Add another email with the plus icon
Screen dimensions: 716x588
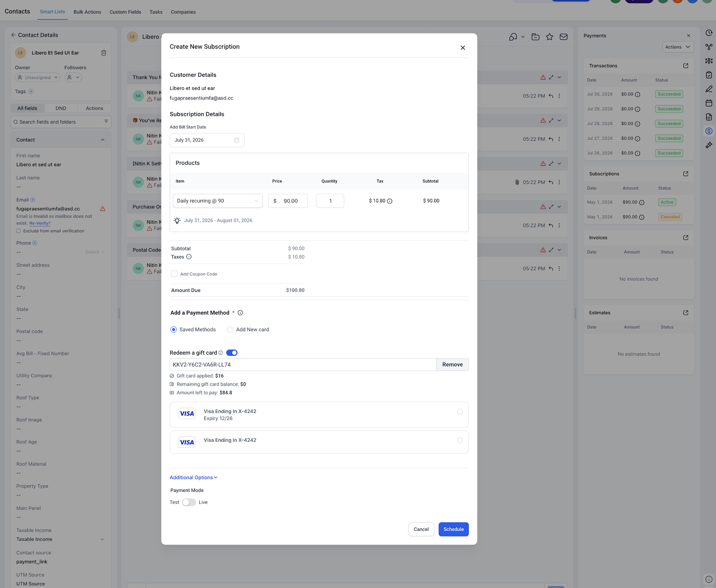click(x=33, y=200)
